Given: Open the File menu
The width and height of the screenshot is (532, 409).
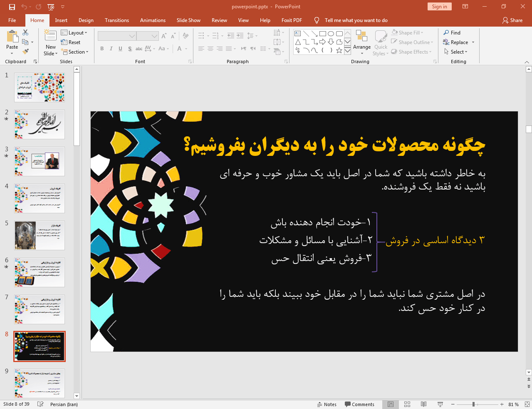Looking at the screenshot, I should pyautogui.click(x=12, y=20).
